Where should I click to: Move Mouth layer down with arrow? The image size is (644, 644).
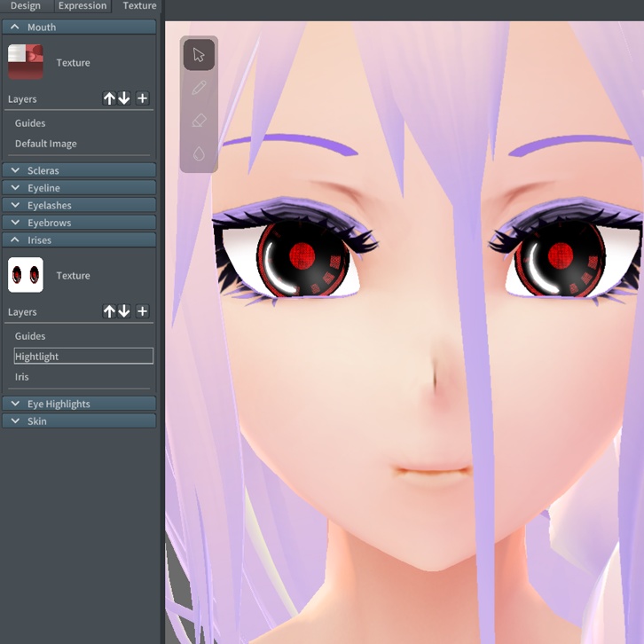point(124,98)
